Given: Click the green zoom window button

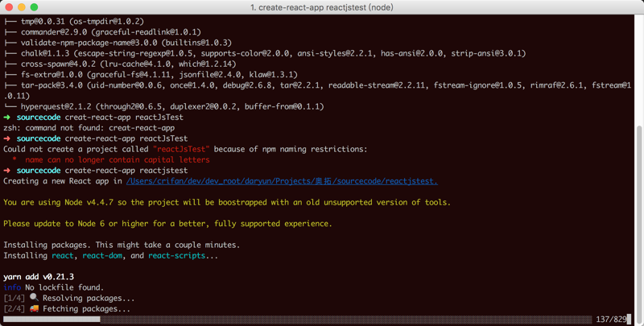Looking at the screenshot, I should tap(34, 7).
